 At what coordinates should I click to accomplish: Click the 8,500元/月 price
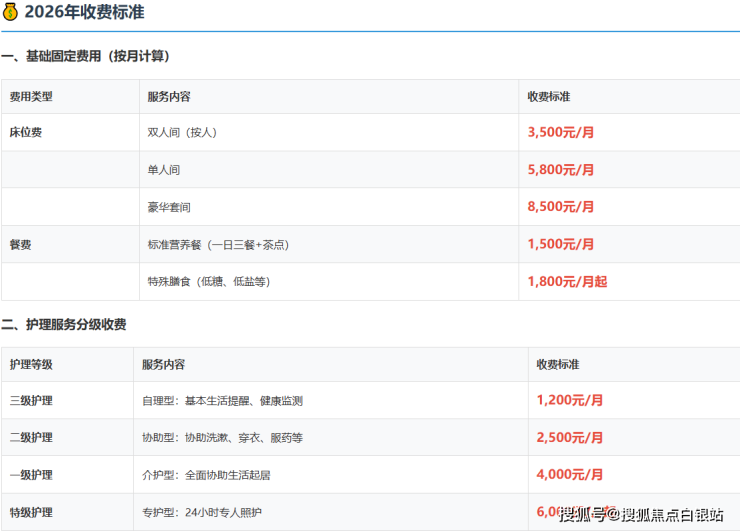(560, 207)
